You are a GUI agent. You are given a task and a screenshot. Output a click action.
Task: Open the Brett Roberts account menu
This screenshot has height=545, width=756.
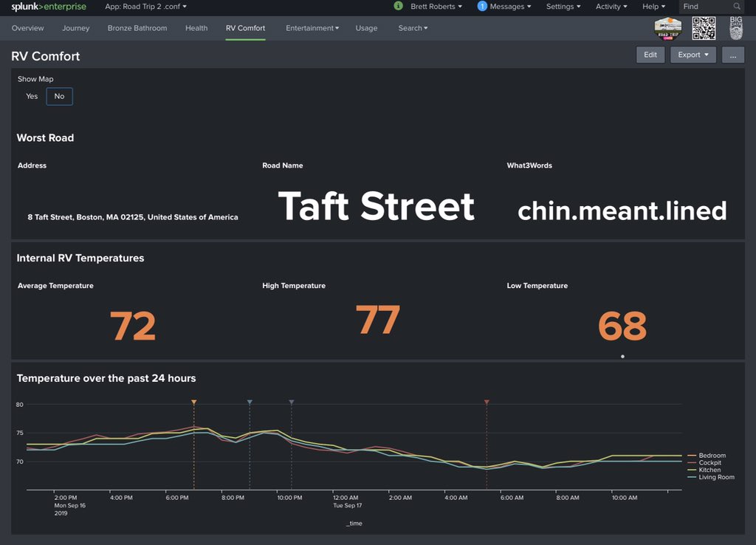coord(434,6)
